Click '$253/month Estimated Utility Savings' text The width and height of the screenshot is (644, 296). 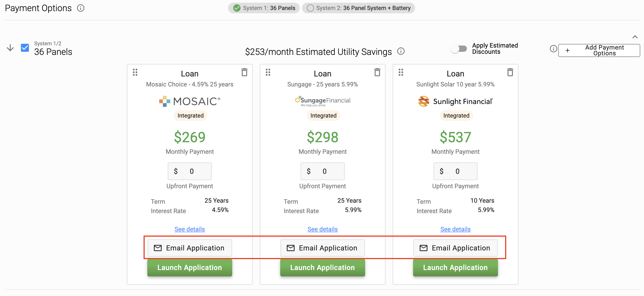(318, 52)
